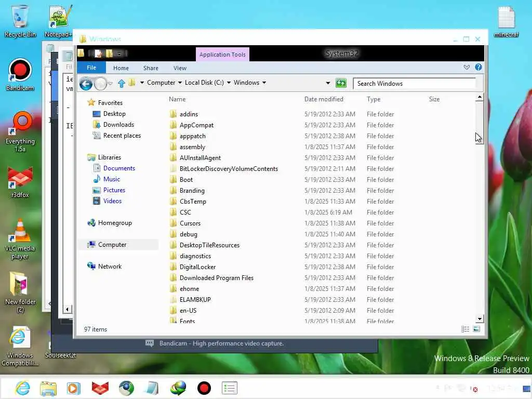
Task: Sort by Date modified column header
Action: tap(324, 99)
